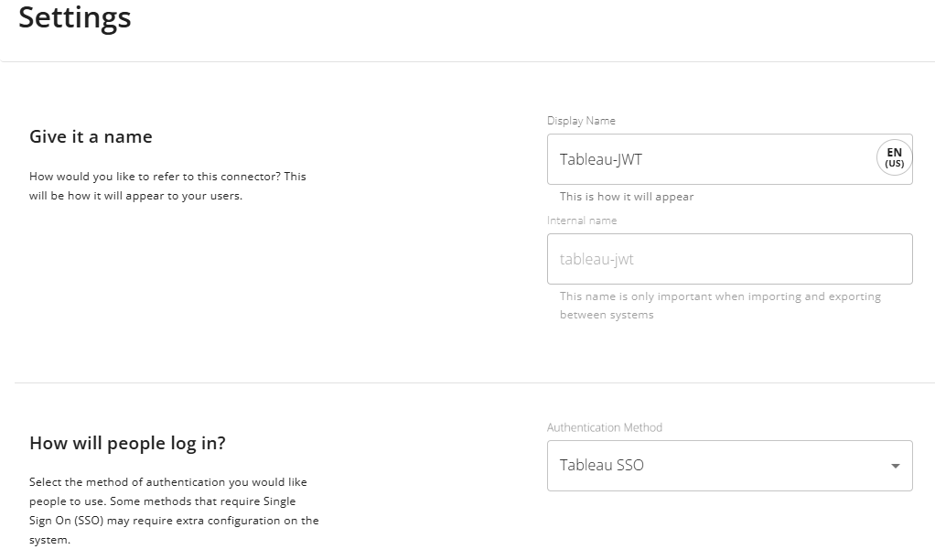Click the Settings page heading
Viewport: 935px width, 560px height.
tap(75, 17)
